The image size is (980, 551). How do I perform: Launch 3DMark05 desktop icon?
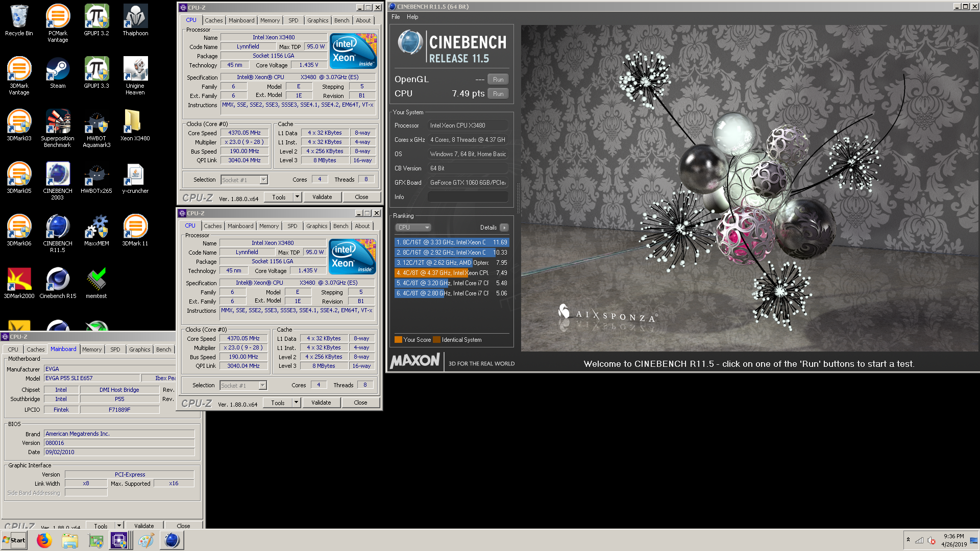(19, 178)
